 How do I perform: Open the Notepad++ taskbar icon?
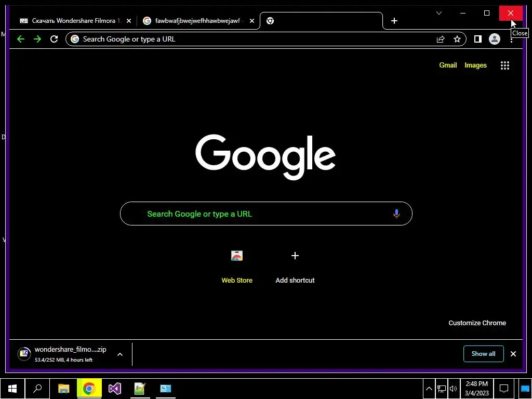pyautogui.click(x=140, y=389)
